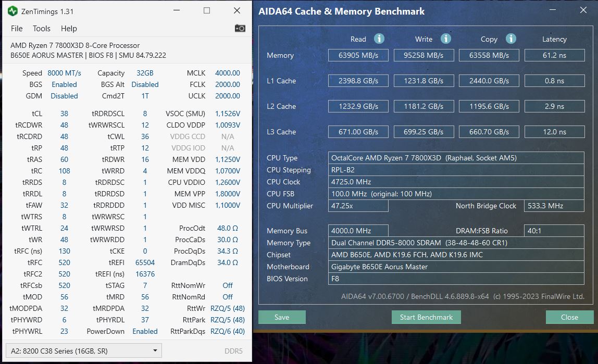
Task: Click the RttParkDqs value RZQ/6 (40)
Action: pos(228,331)
